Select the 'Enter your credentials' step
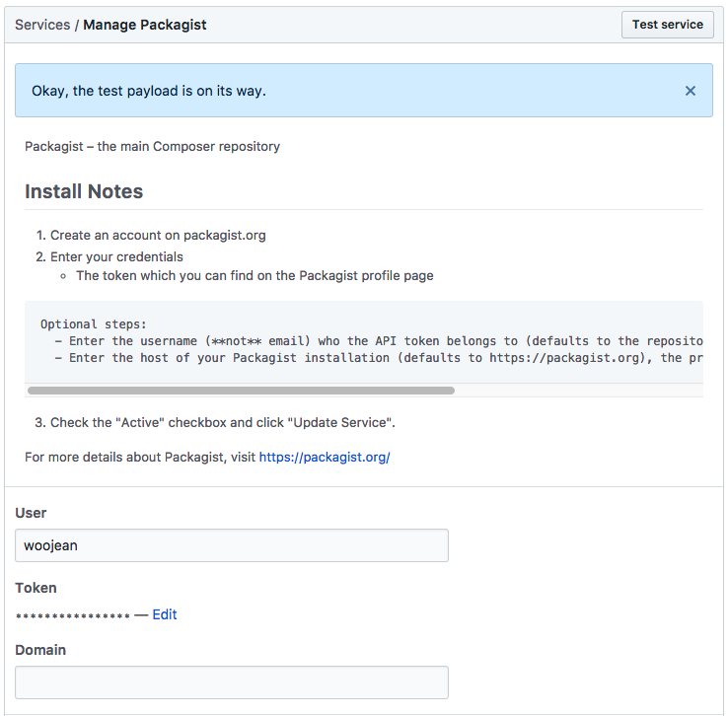Viewport: 728px width, 716px height. (116, 256)
